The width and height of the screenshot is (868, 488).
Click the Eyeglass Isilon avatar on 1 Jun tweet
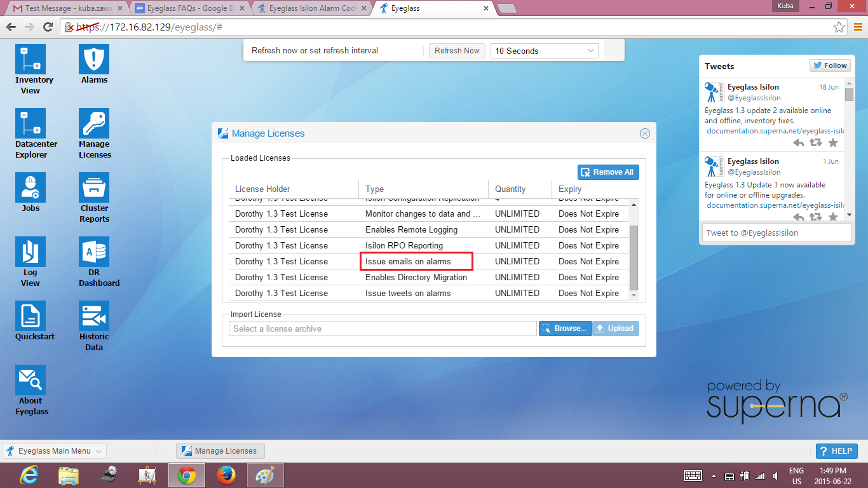pyautogui.click(x=714, y=166)
